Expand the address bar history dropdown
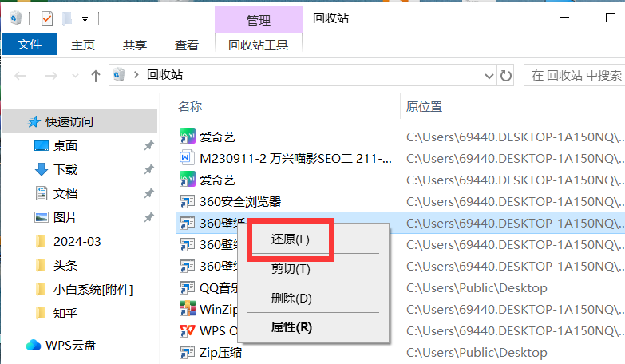This screenshot has width=625, height=364. [x=489, y=75]
